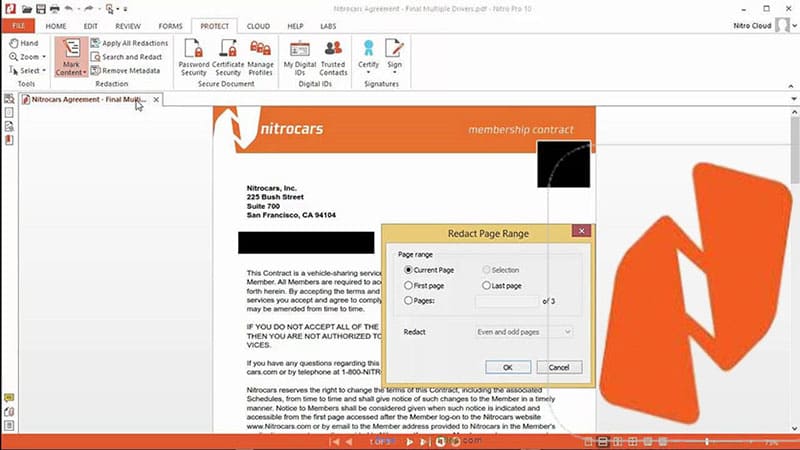Activate the Select tool
This screenshot has height=450, width=800.
pyautogui.click(x=23, y=70)
